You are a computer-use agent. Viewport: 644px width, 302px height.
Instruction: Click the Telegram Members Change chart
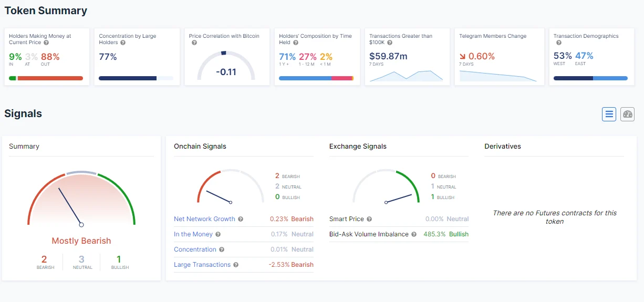(498, 76)
